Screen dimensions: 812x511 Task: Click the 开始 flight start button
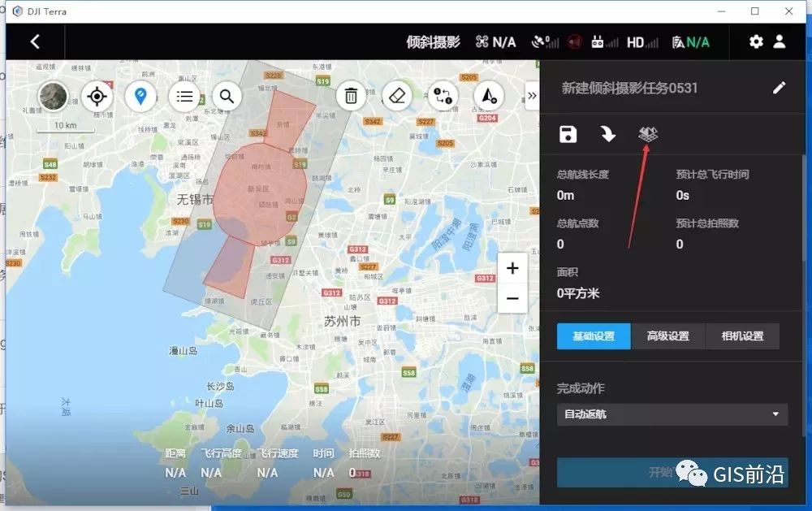pos(672,472)
